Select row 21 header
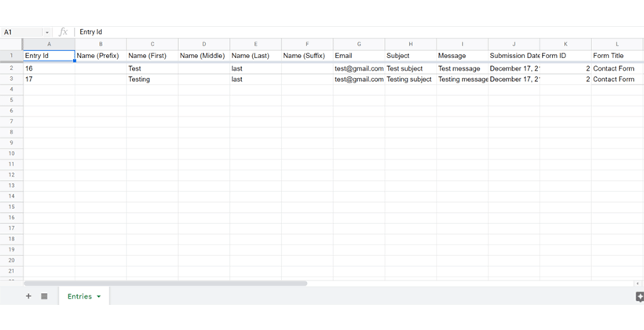 [x=12, y=271]
